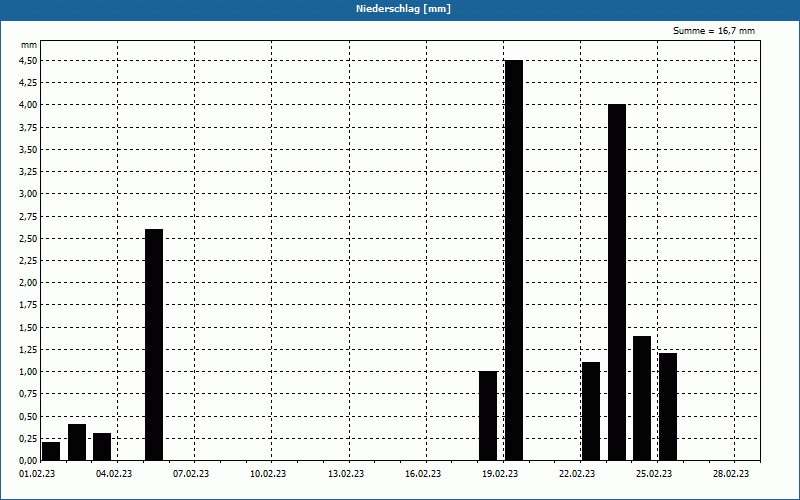The height and width of the screenshot is (500, 800).
Task: Select the tallest bar on 19.02.23
Action: pos(514,260)
